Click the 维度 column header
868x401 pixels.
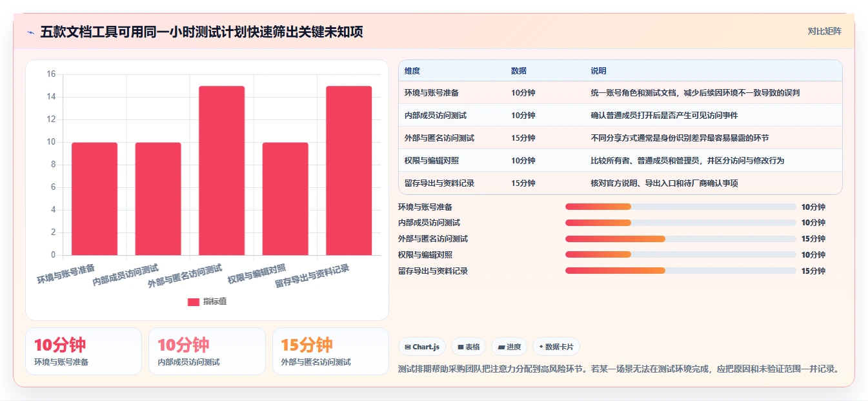coord(412,71)
